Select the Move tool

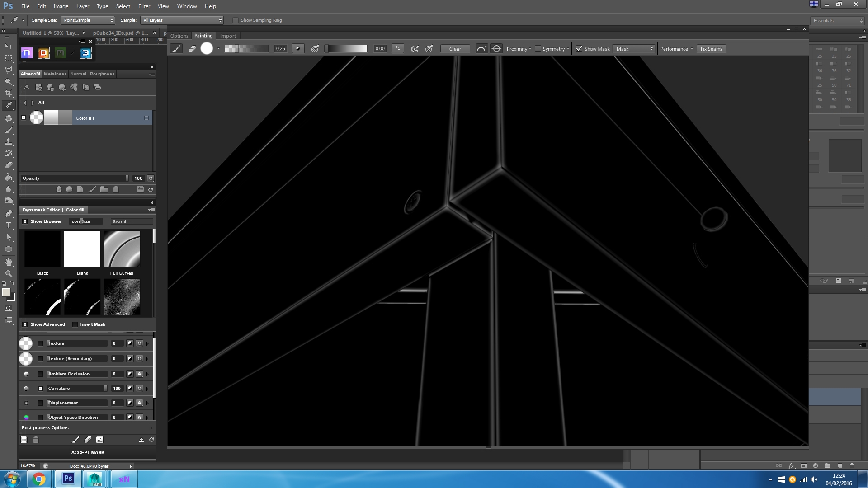click(x=9, y=47)
